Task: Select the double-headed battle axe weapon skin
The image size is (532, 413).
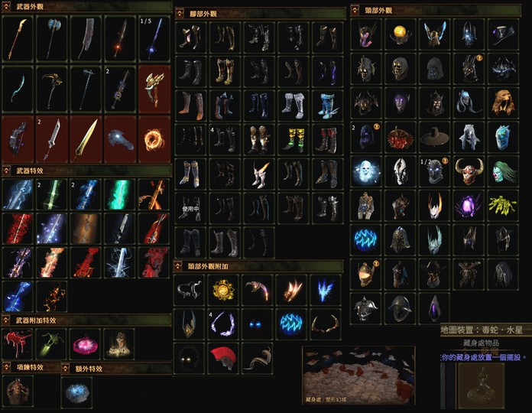Action: coord(51,38)
